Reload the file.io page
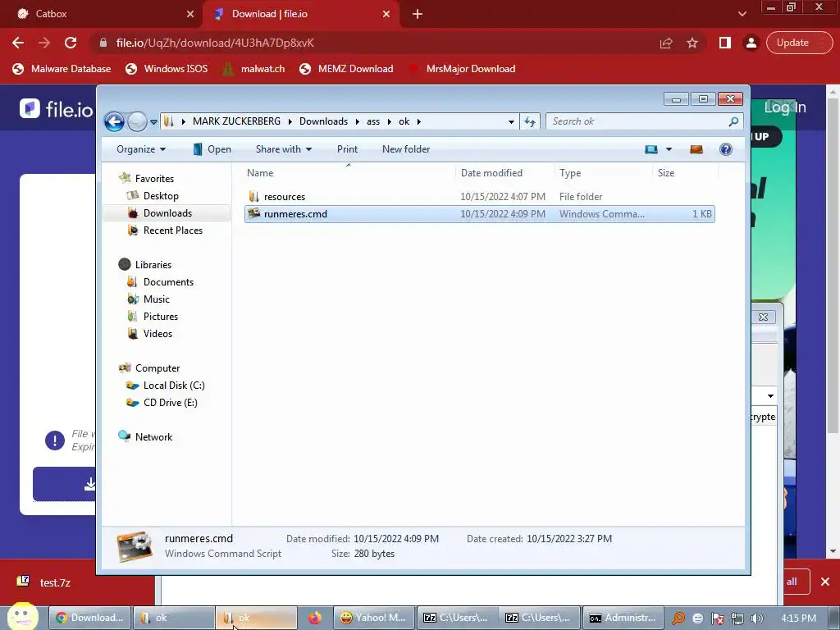This screenshot has height=630, width=840. point(71,43)
